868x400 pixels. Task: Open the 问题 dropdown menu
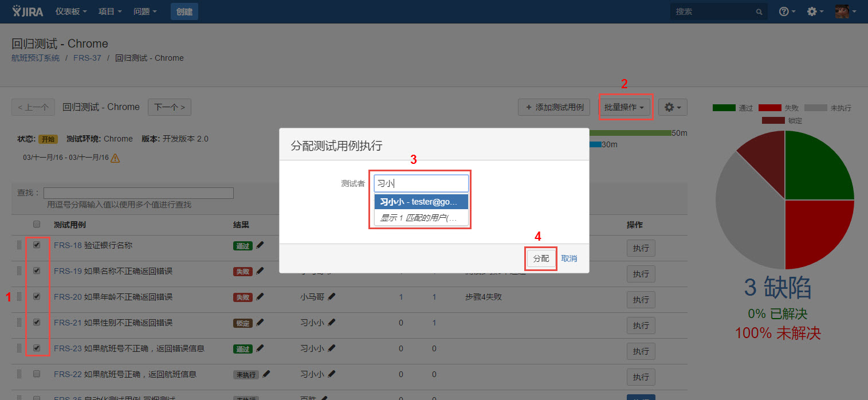(x=145, y=11)
